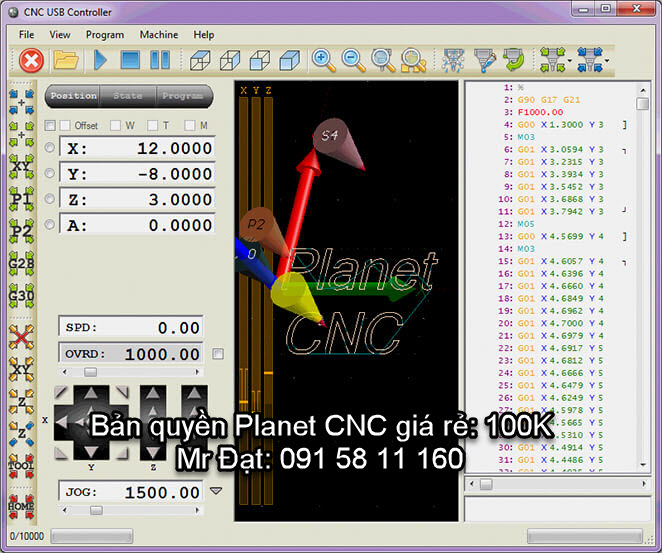
Task: Toggle the Mist coolant icon
Action: (453, 60)
